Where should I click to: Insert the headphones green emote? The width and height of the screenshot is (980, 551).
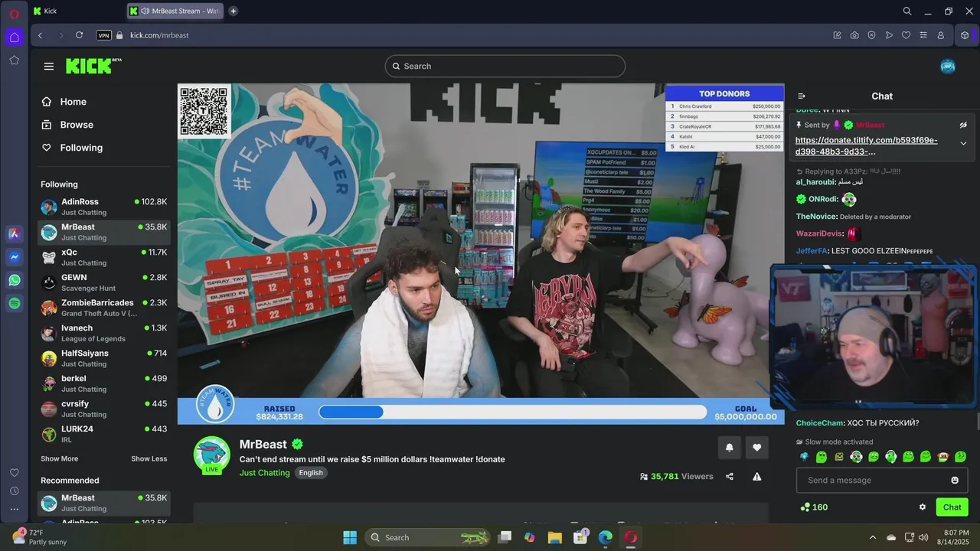(x=891, y=457)
